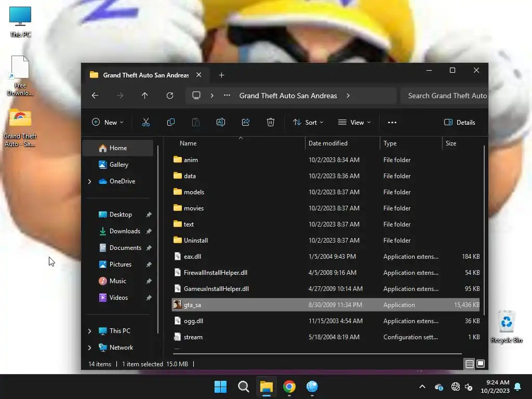The width and height of the screenshot is (532, 399).
Task: Select the gta_sa application file
Action: pyautogui.click(x=326, y=305)
